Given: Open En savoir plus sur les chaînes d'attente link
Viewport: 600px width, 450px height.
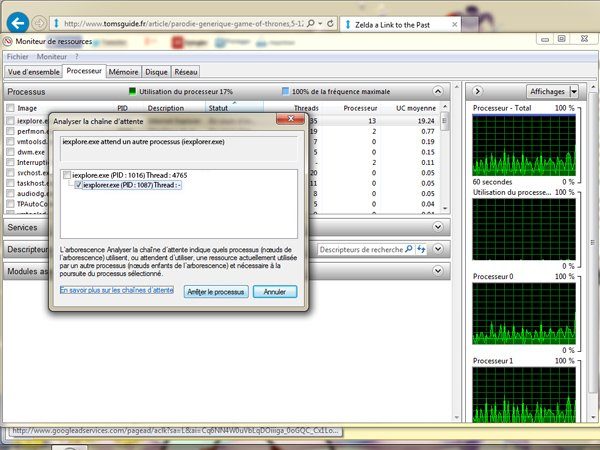Looking at the screenshot, I should tap(117, 290).
